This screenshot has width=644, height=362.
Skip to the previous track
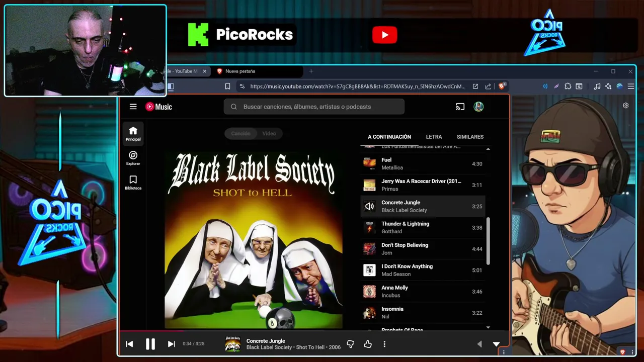click(129, 344)
